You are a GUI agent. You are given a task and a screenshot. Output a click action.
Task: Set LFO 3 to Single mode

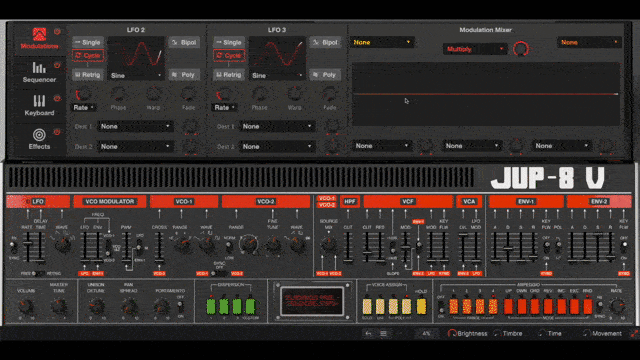229,42
